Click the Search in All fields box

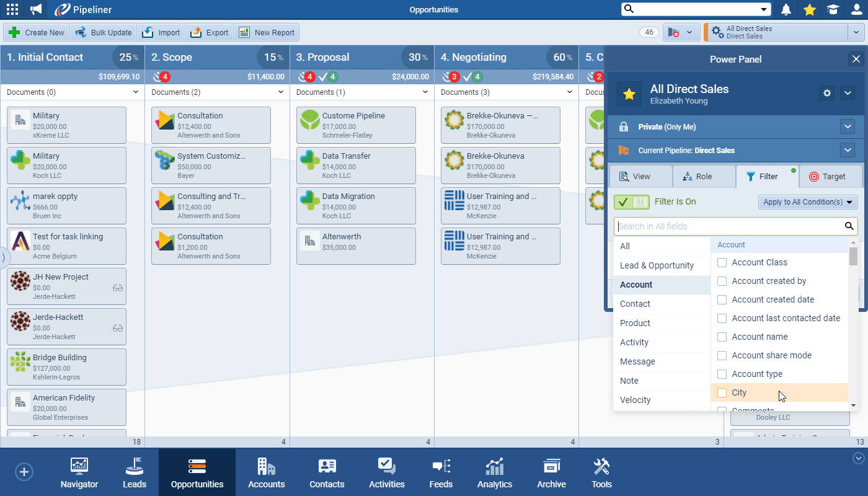tap(728, 226)
